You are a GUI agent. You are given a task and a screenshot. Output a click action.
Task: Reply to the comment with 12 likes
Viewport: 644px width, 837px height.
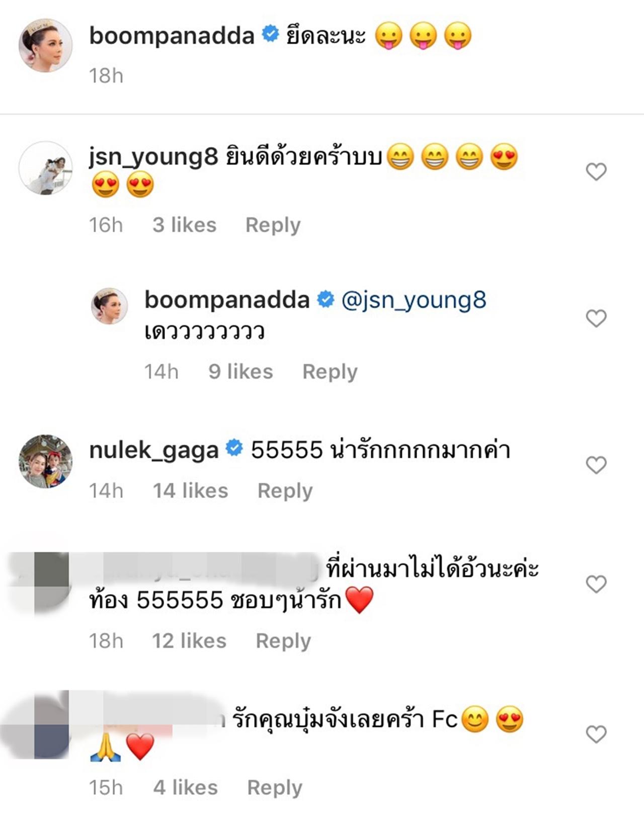[x=283, y=641]
